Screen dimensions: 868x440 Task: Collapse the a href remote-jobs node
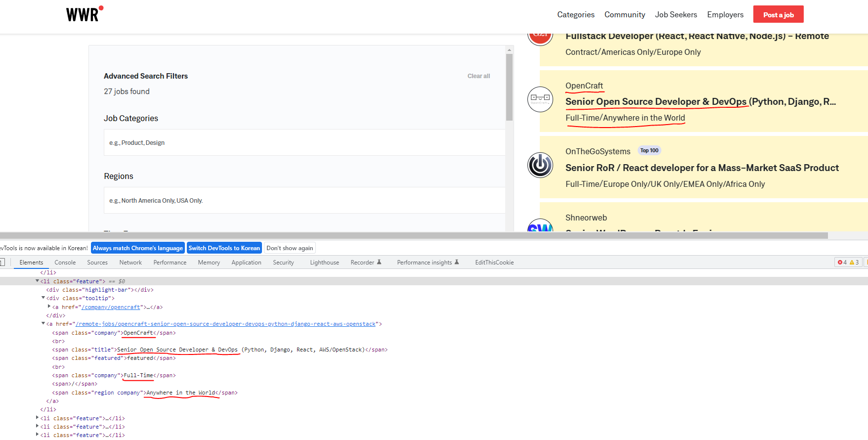[43, 323]
